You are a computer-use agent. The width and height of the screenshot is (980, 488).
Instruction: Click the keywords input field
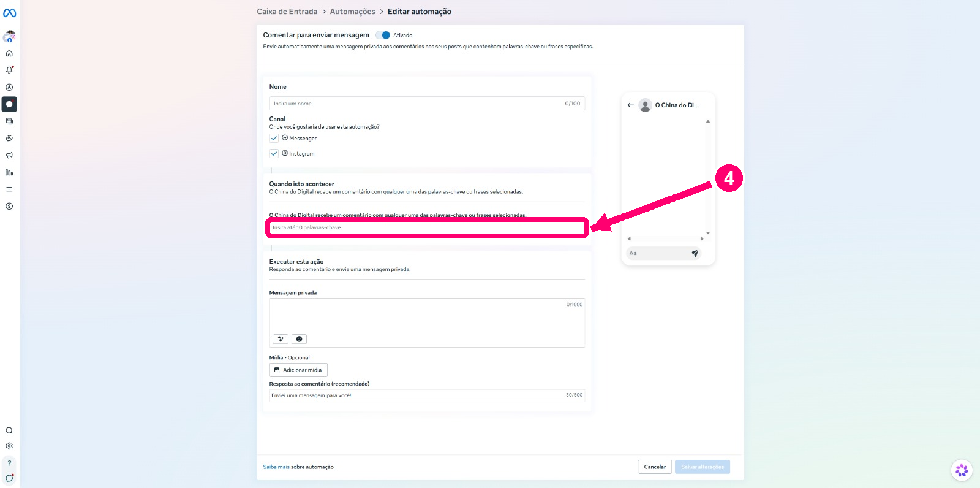428,227
